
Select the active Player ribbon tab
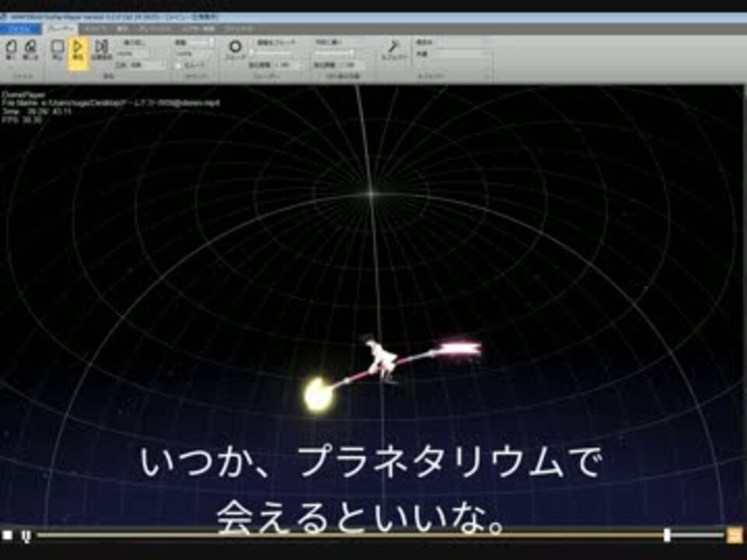61,29
